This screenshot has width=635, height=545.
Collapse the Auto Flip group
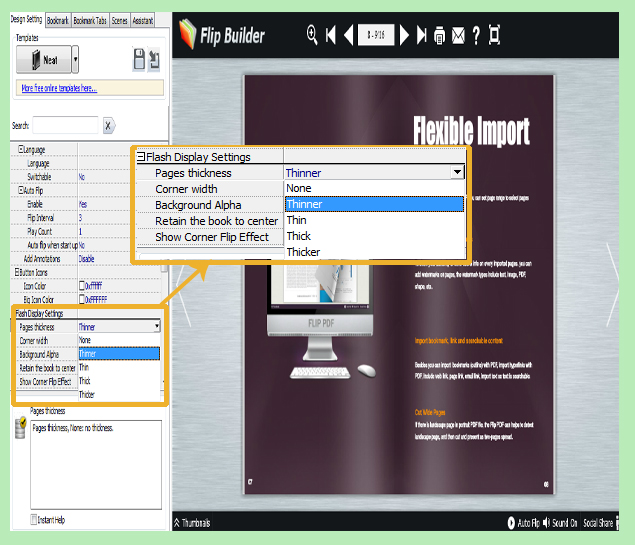20,190
